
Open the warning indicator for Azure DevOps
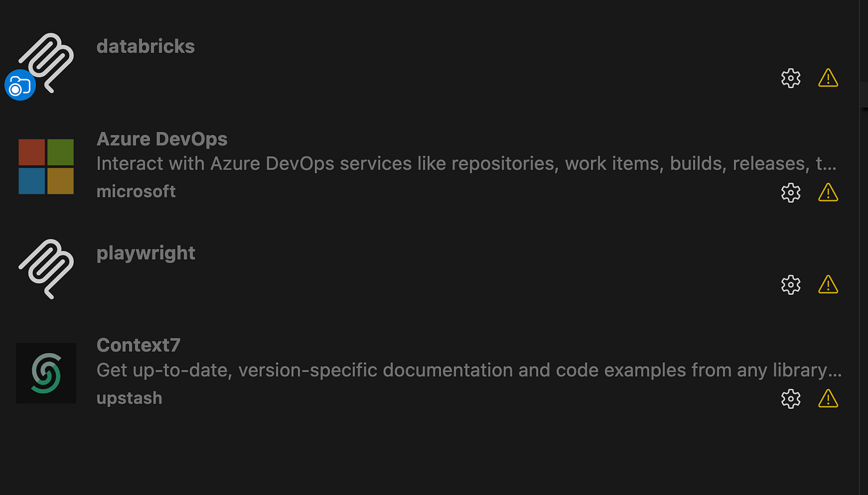tap(828, 192)
